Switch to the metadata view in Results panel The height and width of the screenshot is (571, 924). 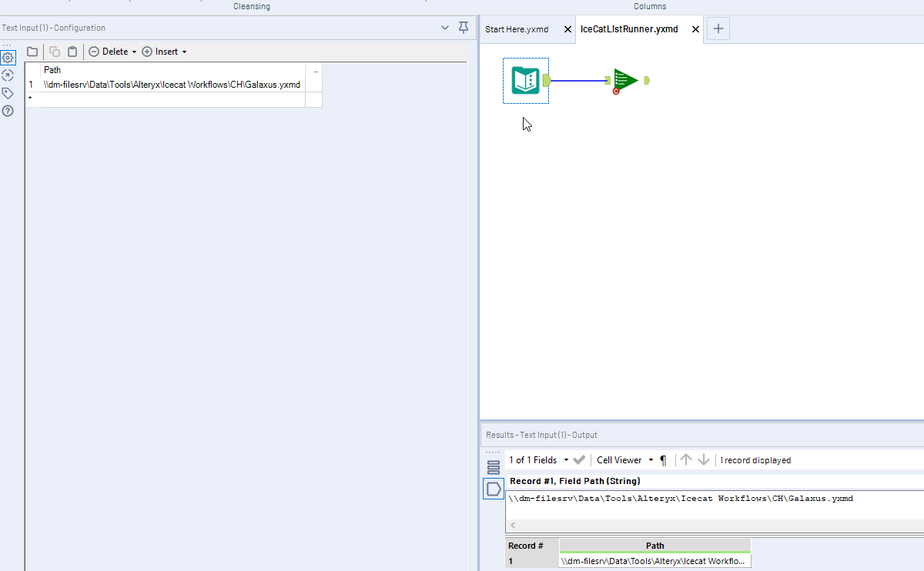pos(492,466)
